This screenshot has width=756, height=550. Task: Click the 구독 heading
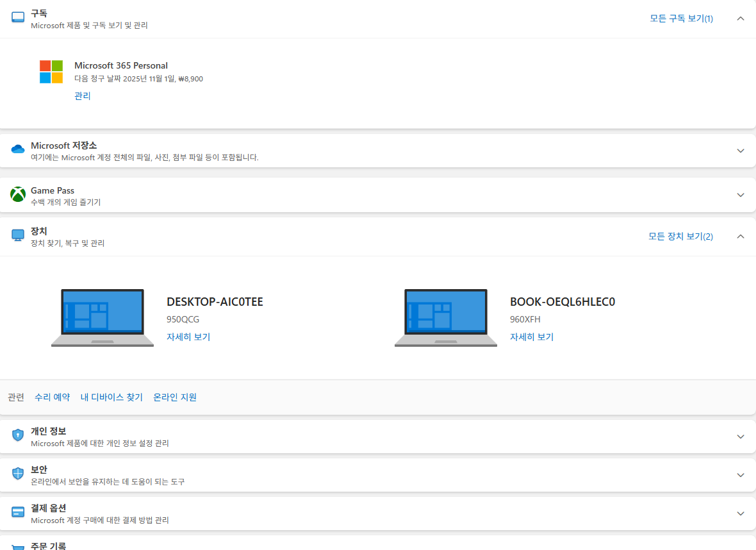tap(39, 13)
